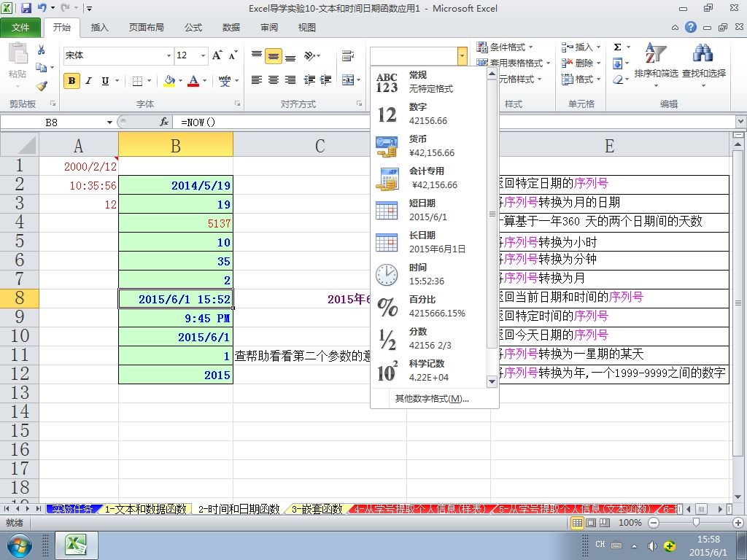Open the font size dropdown

point(204,55)
